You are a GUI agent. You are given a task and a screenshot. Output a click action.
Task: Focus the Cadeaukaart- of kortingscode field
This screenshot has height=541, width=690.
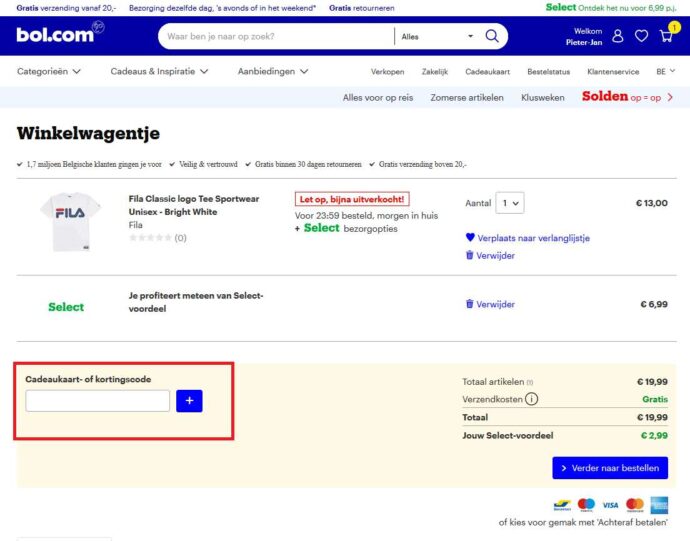point(98,401)
